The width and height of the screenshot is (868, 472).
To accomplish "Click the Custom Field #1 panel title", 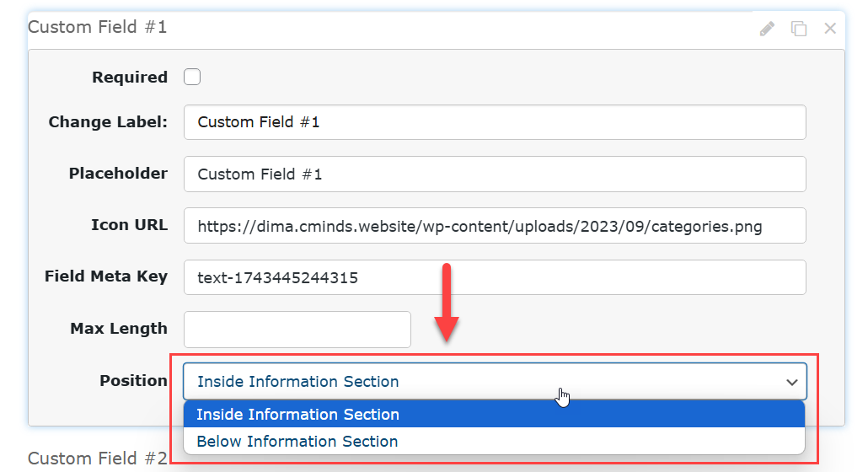I will point(98,27).
